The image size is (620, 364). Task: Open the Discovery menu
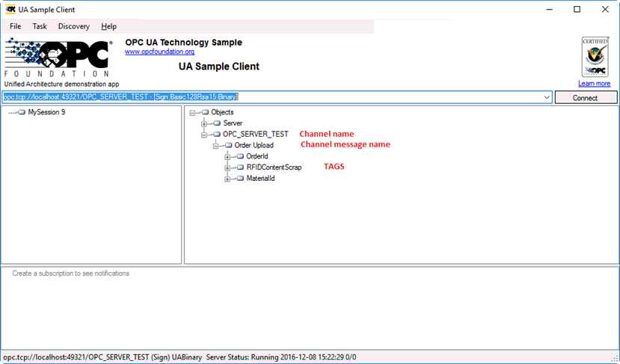(x=74, y=26)
